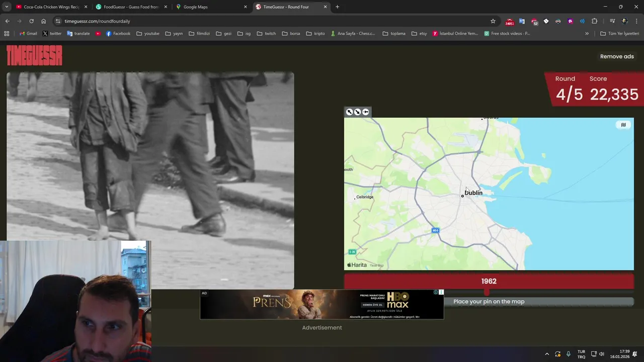Reload the TimeGuessr page
The width and height of the screenshot is (644, 362).
(x=31, y=21)
